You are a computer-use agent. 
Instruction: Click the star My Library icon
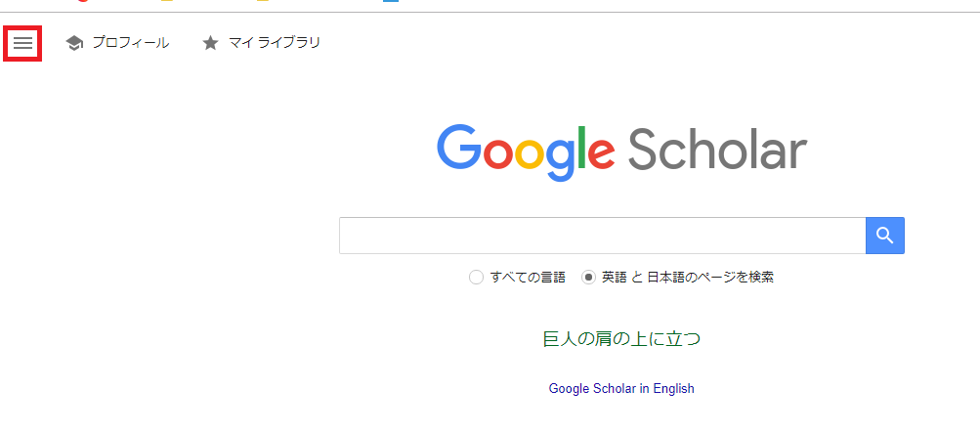(210, 43)
